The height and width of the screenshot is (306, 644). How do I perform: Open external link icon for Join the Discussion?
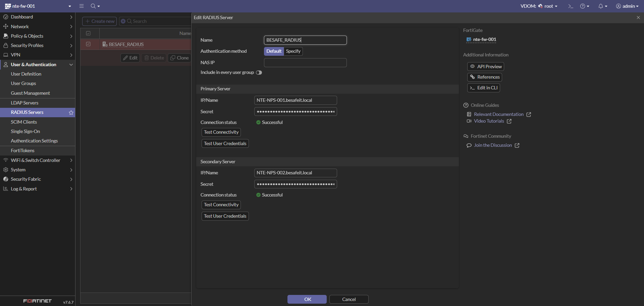[x=517, y=145]
